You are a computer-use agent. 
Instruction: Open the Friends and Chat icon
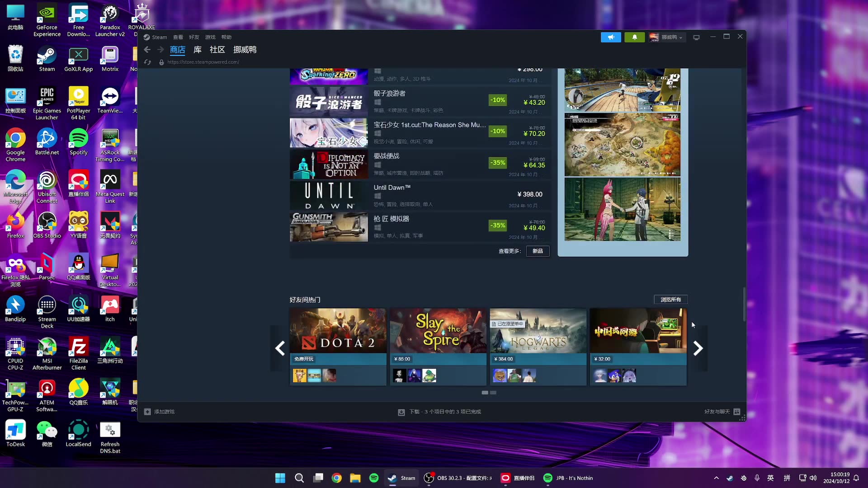click(737, 412)
